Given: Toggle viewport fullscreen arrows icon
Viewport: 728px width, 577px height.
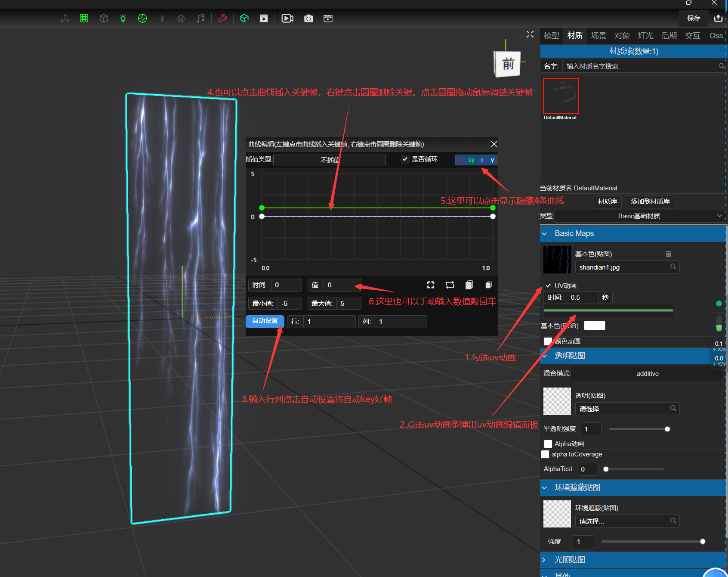Looking at the screenshot, I should coord(530,34).
